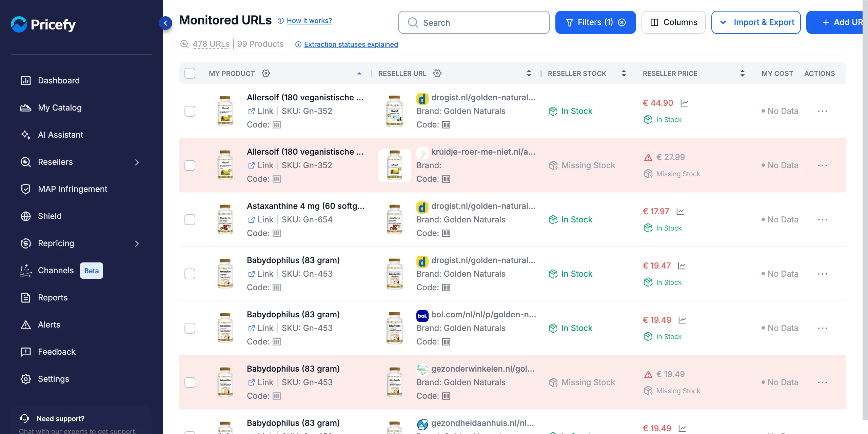Sort by the MY PRODUCT ascending arrow
Viewport: 868px width, 434px height.
359,73
